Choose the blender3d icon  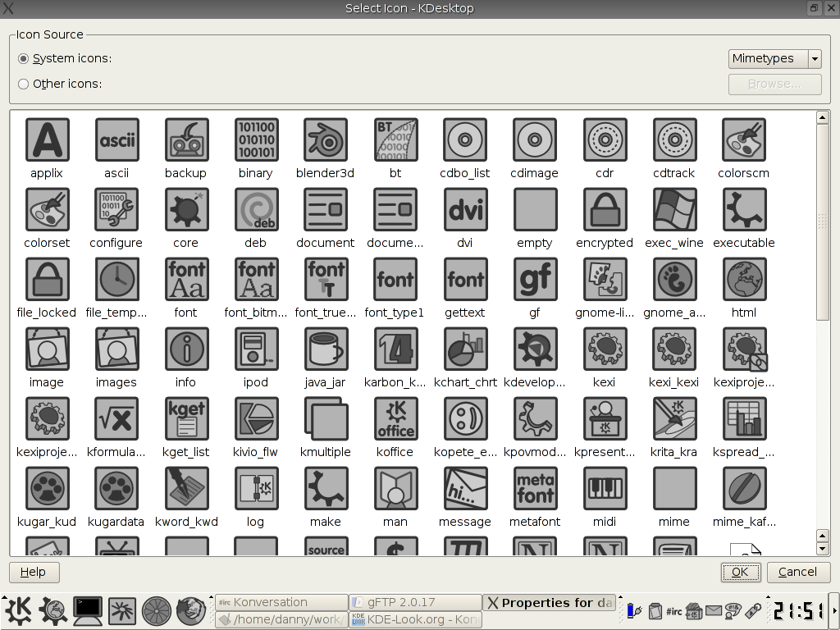[326, 139]
